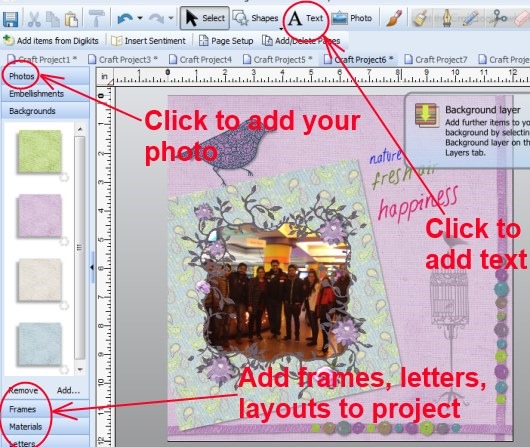Click the Save floppy disk icon
Screen dimensions: 530x447
click(10, 19)
